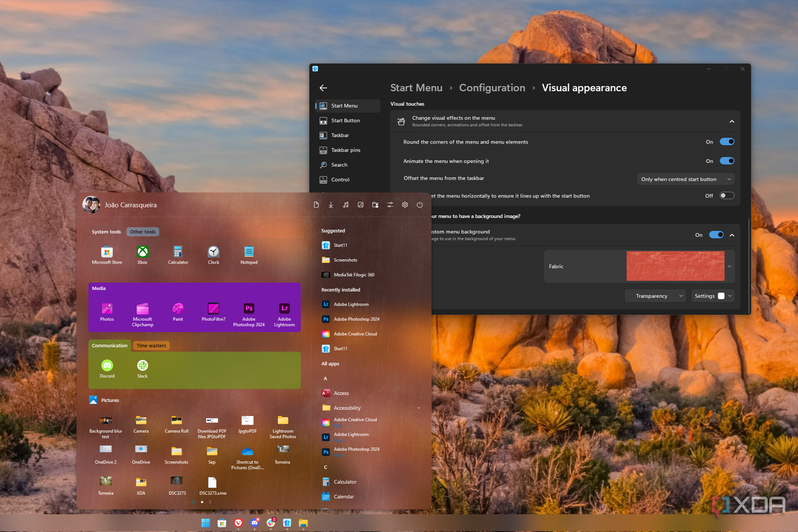This screenshot has height=532, width=798.
Task: Open the DSC3273 image thumbnail
Action: coord(177,486)
